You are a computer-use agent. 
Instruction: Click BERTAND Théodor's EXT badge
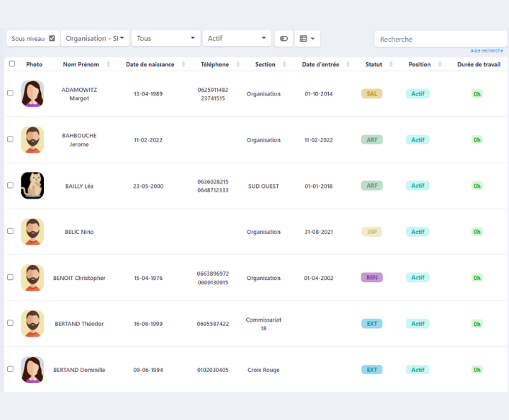point(372,324)
